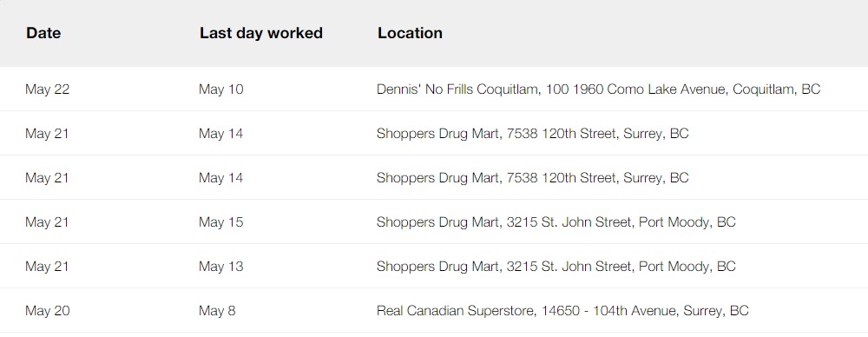Click the May 21 date in Port Moody May 15 row
Screen dimensions: 868x337
tap(47, 222)
